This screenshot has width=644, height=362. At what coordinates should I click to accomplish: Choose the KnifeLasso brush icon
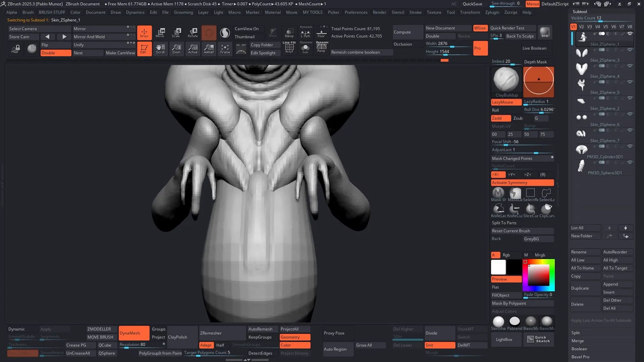(x=498, y=209)
